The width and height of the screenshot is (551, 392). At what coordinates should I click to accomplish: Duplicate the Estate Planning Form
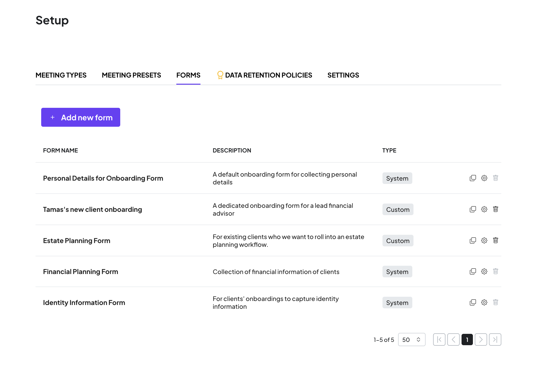pyautogui.click(x=473, y=240)
